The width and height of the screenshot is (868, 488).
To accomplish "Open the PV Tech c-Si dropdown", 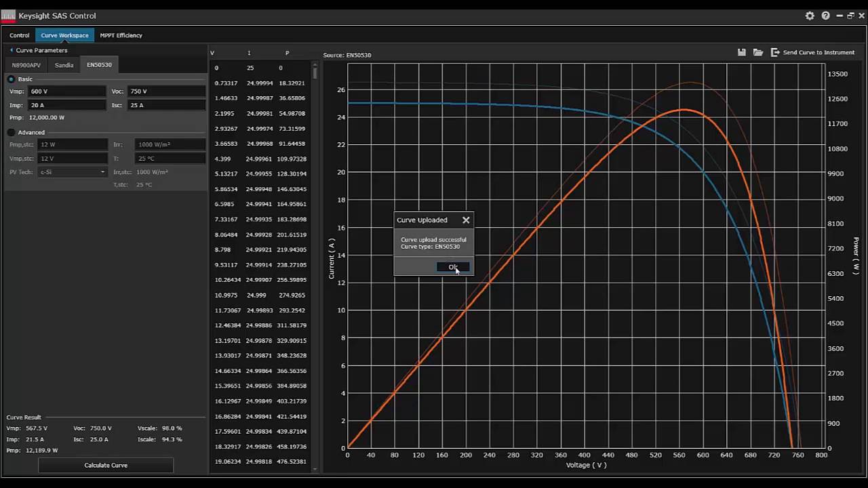I will click(73, 172).
